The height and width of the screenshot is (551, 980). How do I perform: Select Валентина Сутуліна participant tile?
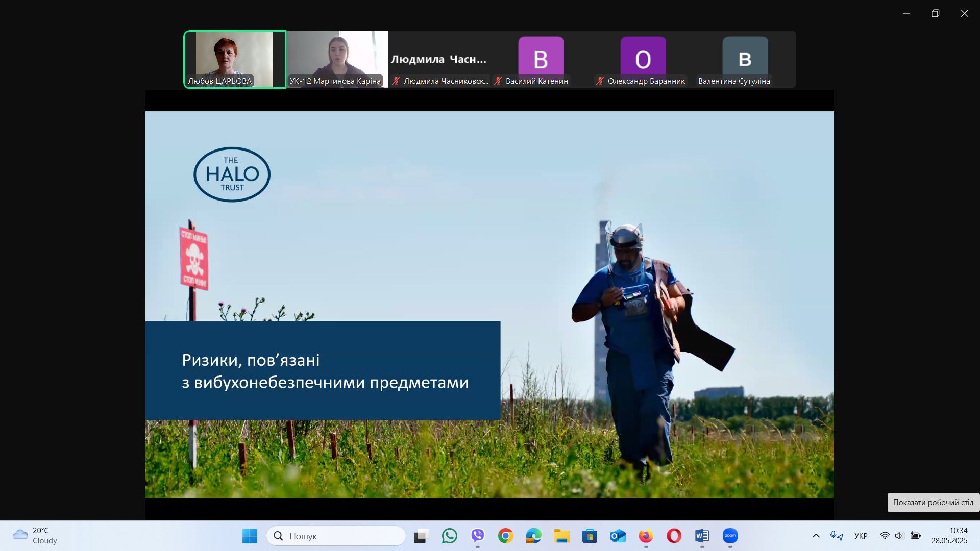(x=745, y=59)
